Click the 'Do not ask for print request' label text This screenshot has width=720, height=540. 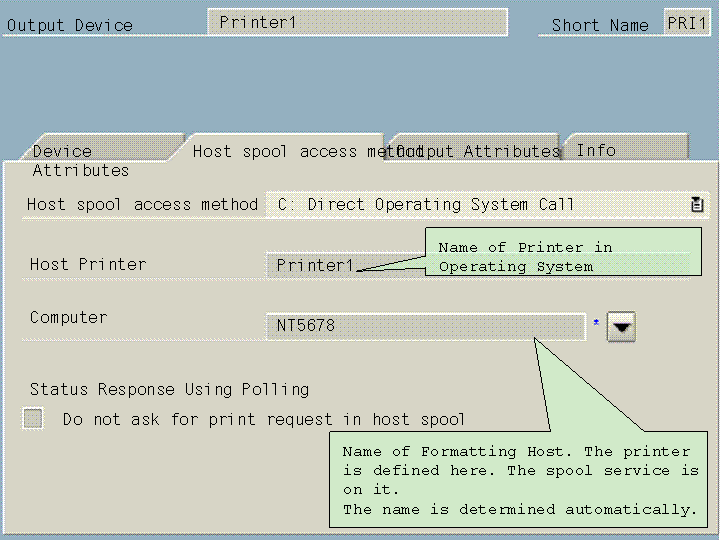(x=264, y=420)
